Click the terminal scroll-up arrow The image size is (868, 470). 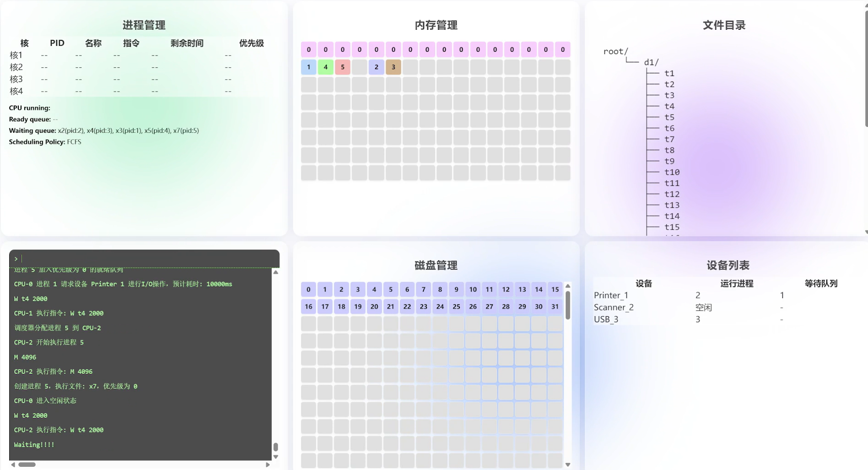click(275, 272)
